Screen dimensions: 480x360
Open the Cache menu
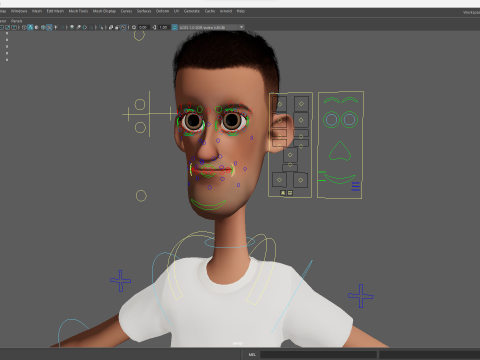tap(210, 11)
